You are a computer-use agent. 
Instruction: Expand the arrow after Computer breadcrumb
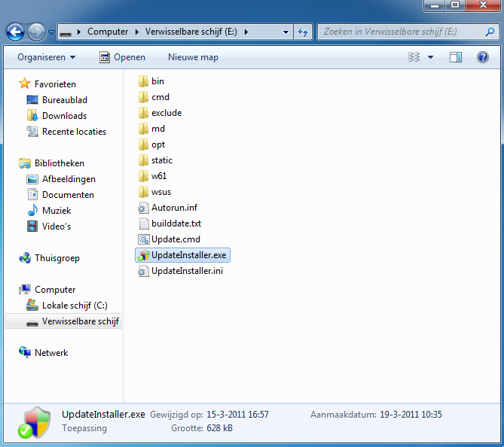(137, 32)
